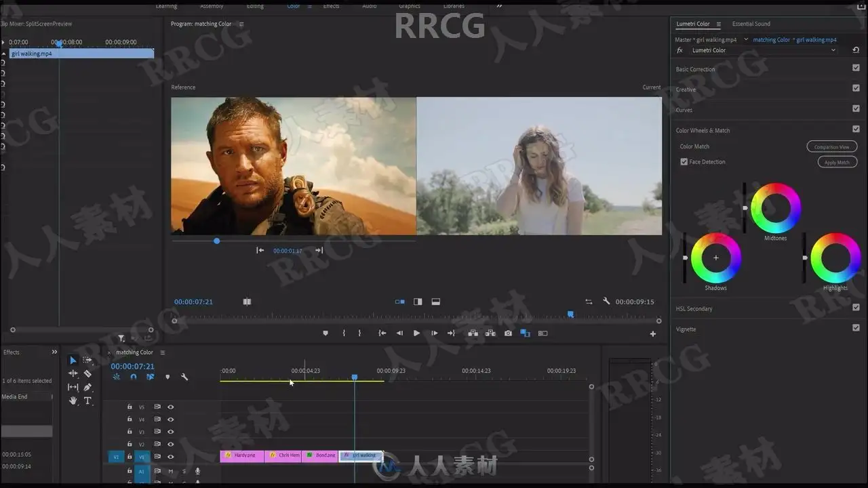Open the Lumetri Color effect dropdown

(x=764, y=50)
